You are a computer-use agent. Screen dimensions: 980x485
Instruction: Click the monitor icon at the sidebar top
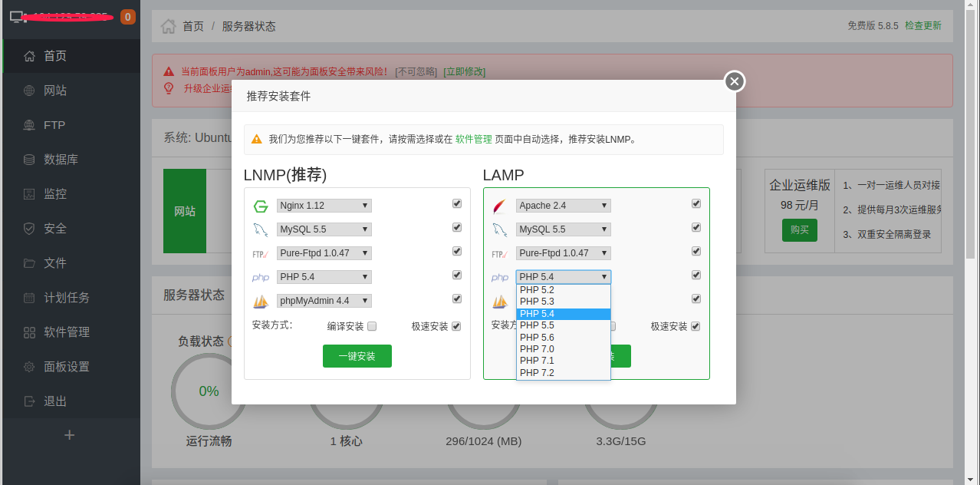click(x=18, y=17)
